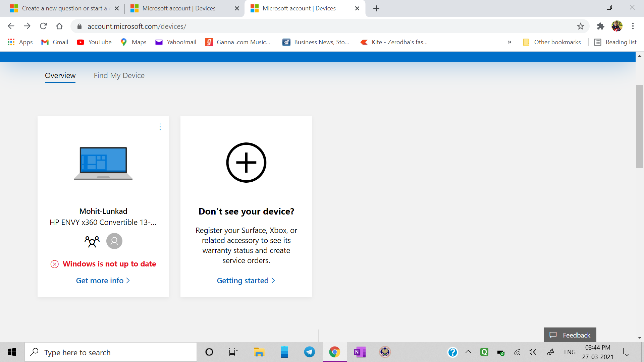
Task: Open Ganna .com Music bookmark
Action: click(238, 42)
